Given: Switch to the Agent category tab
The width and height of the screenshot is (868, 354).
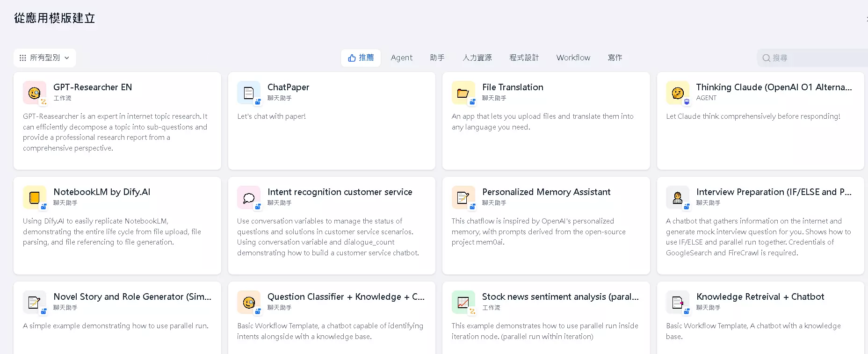Looking at the screenshot, I should 402,58.
